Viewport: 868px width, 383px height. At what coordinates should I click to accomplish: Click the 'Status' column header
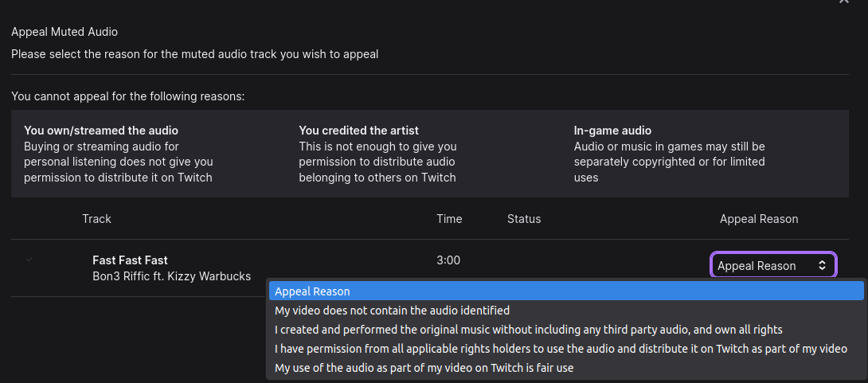coord(524,219)
